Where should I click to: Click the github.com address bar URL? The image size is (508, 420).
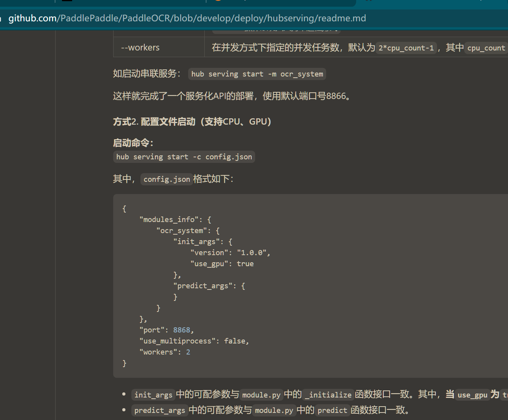click(x=187, y=18)
